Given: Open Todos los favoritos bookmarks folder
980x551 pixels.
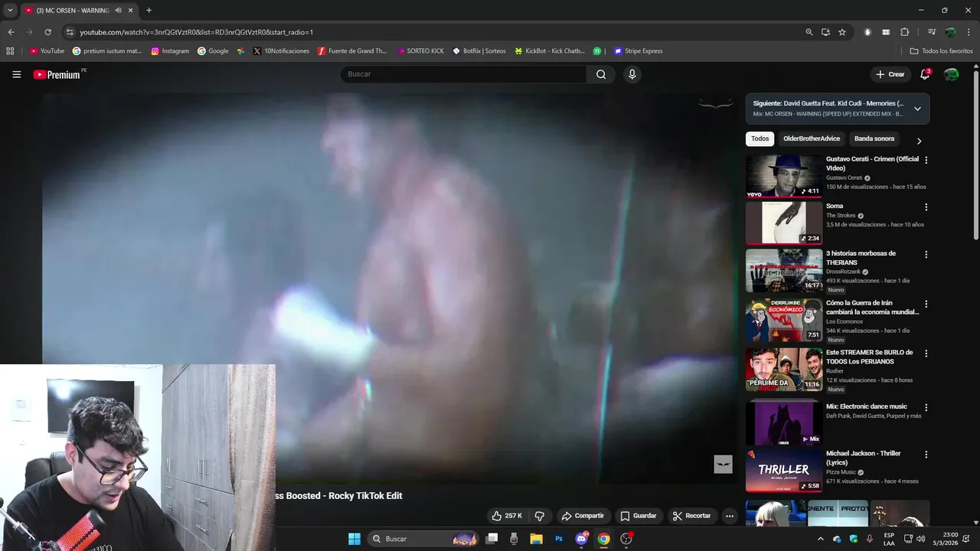Looking at the screenshot, I should tap(941, 51).
